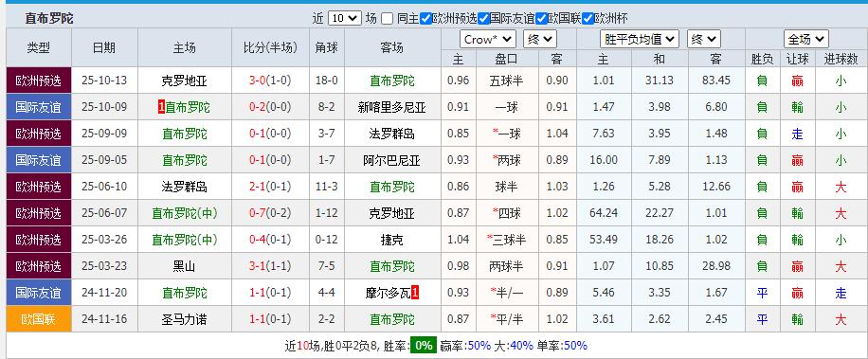This screenshot has width=868, height=359.
Task: Click the 让球 column header
Action: (x=797, y=59)
